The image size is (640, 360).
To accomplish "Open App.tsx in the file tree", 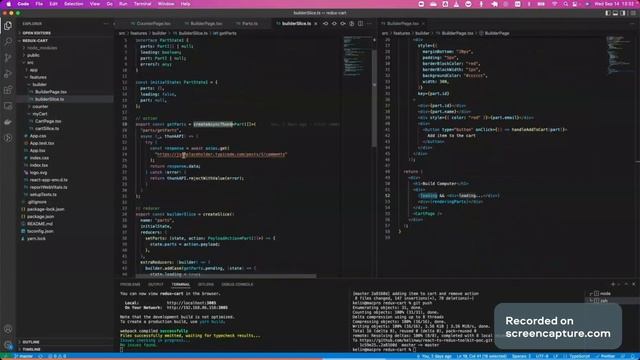I will pos(65,151).
